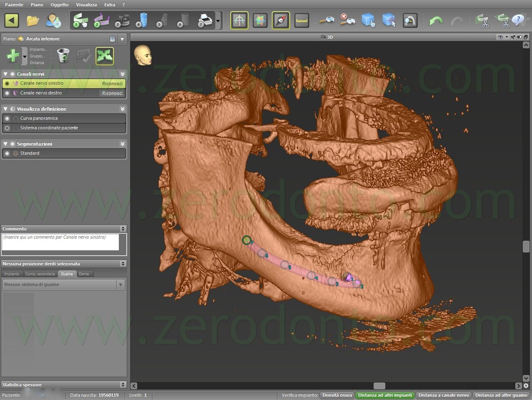Click the arch magnifier view icon

pyautogui.click(x=410, y=21)
